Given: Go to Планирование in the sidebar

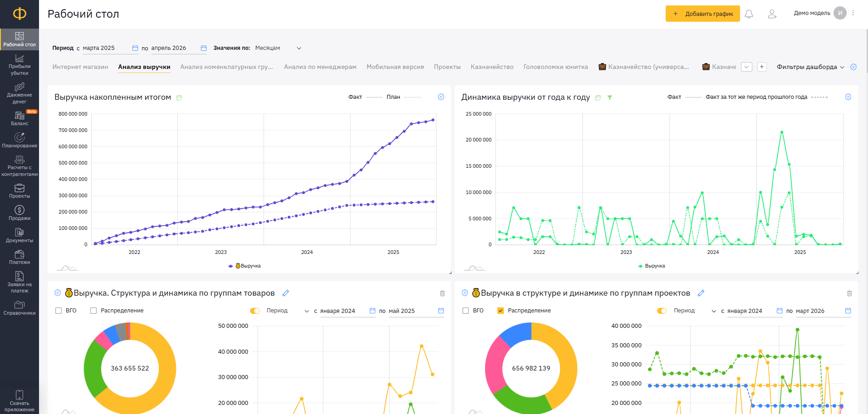Looking at the screenshot, I should [20, 141].
